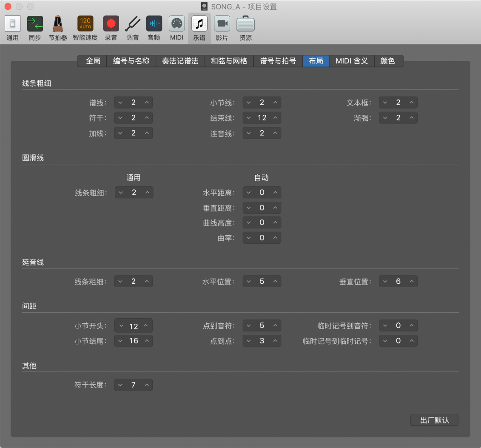This screenshot has width=481, height=448.
Task: Decrease the 小节结尾 bar end spacing
Action: point(120,341)
